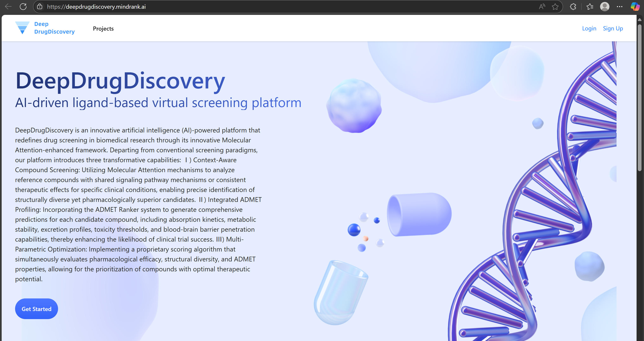Click the scrollbar up arrow
The image size is (644, 341).
(x=639, y=19)
